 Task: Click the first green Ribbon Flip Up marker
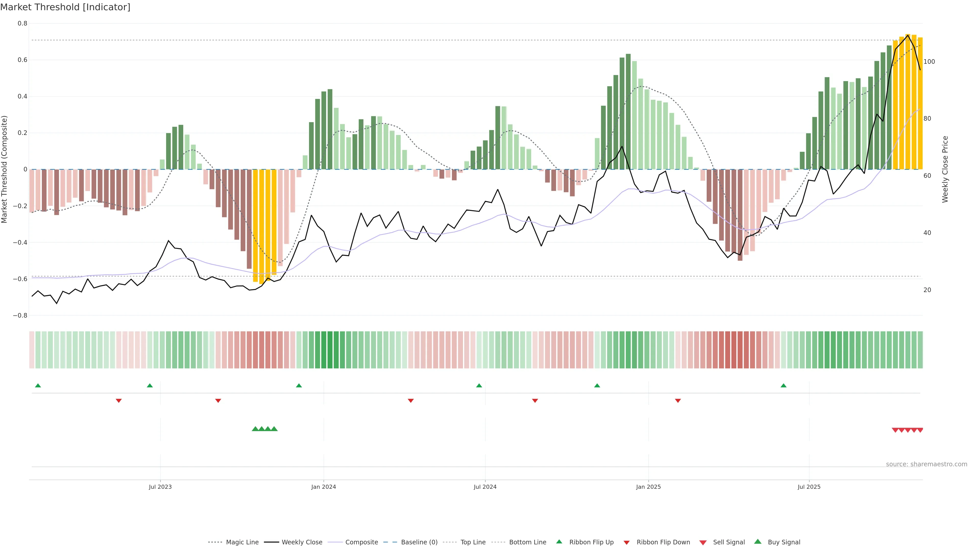click(38, 386)
